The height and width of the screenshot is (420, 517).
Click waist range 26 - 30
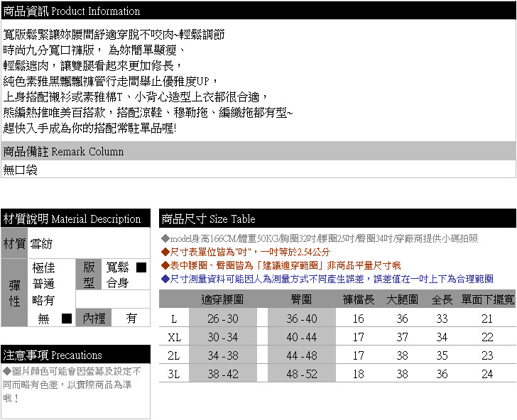[223, 319]
